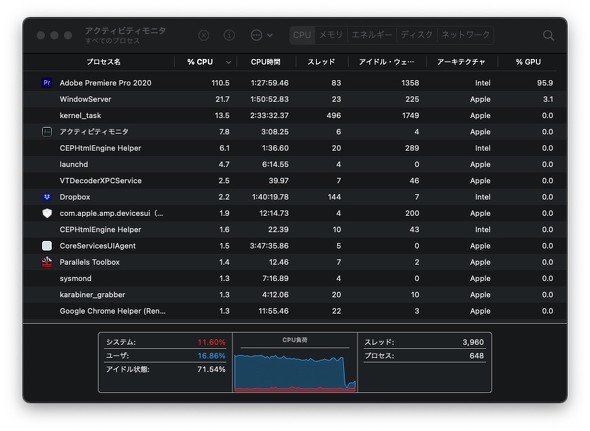Viewport: 590px width, 431px height.
Task: Sort by スレッド column header
Action: 321,62
